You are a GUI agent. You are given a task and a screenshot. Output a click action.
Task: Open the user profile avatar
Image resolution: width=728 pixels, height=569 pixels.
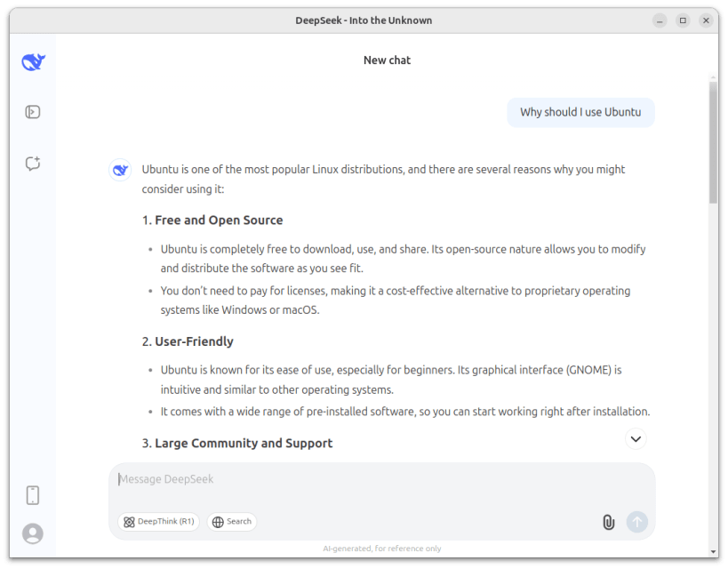(32, 533)
